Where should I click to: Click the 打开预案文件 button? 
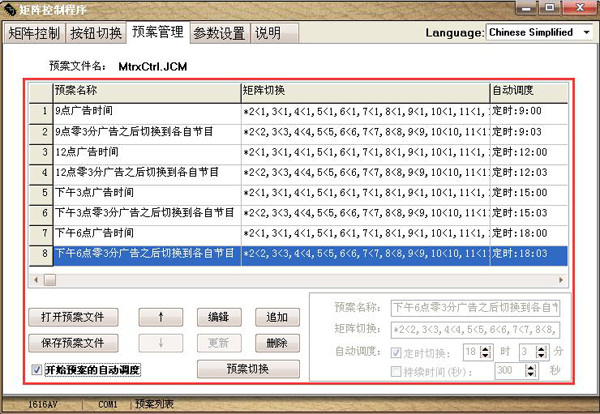click(73, 317)
